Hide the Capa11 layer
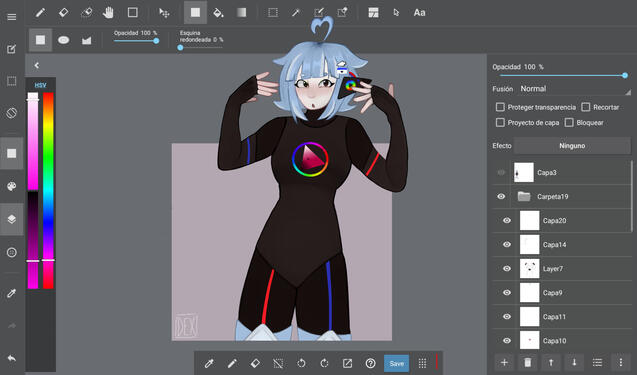 (x=507, y=316)
